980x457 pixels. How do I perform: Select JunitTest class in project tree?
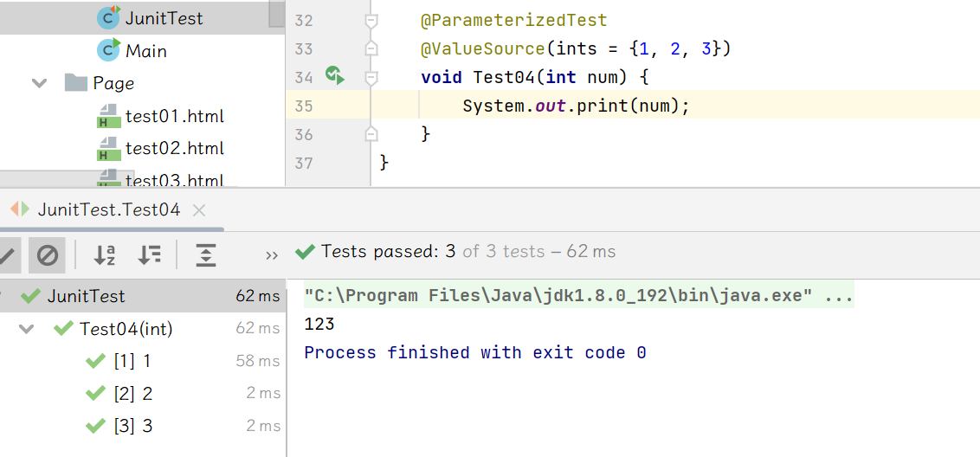(164, 18)
